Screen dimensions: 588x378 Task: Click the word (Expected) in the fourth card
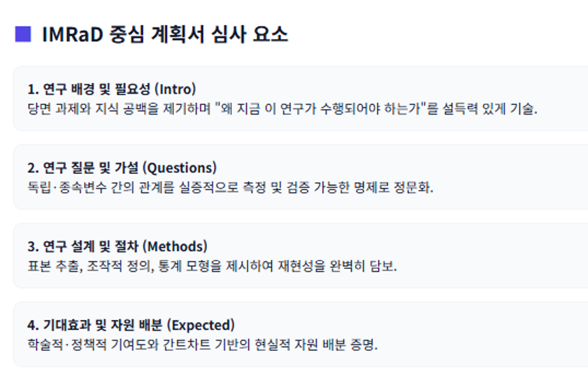pyautogui.click(x=201, y=325)
